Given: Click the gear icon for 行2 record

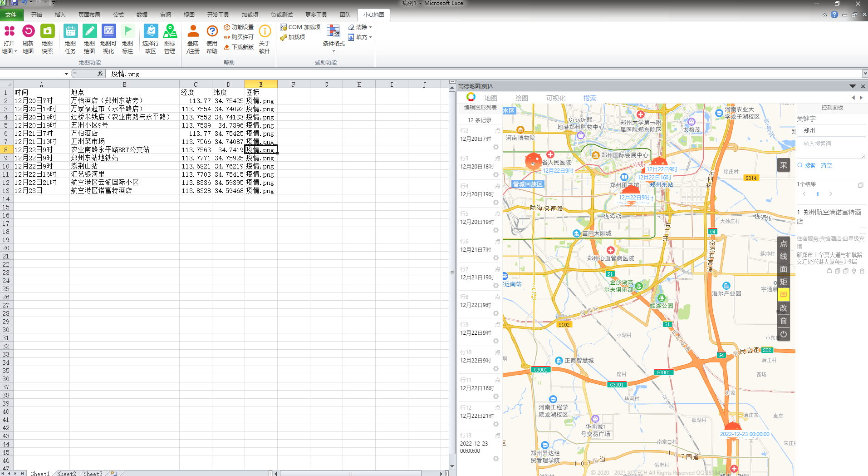Looking at the screenshot, I should coord(496,147).
